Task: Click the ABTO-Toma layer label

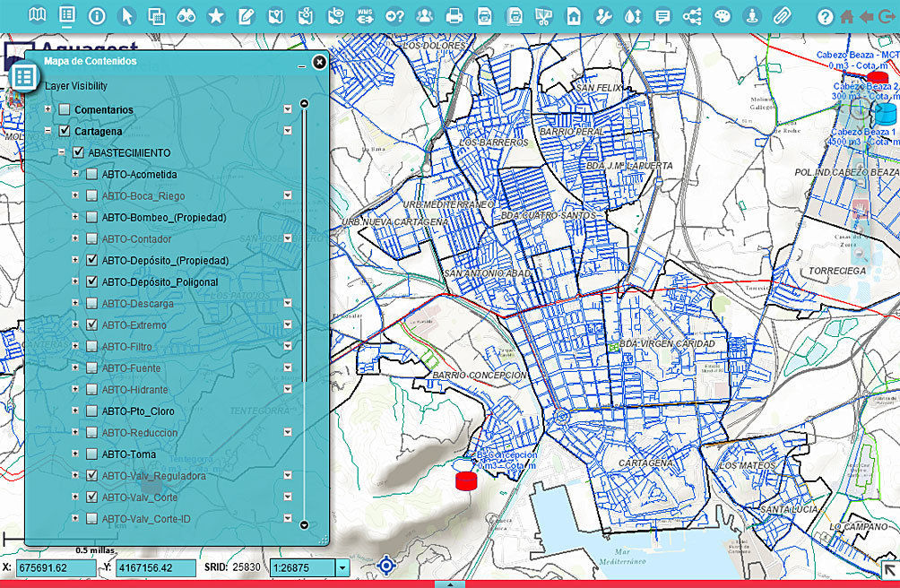Action: (x=128, y=454)
